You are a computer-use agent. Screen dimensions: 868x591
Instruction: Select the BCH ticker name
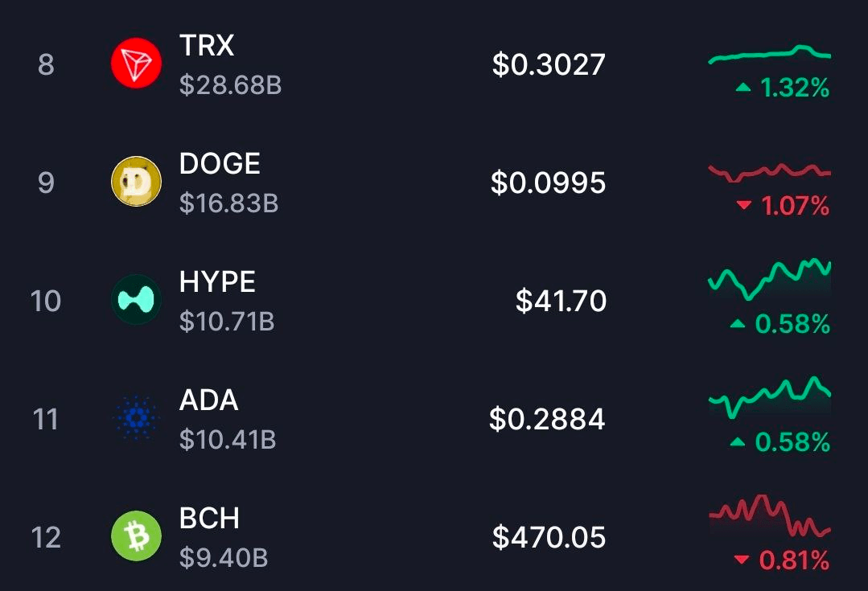tap(209, 519)
